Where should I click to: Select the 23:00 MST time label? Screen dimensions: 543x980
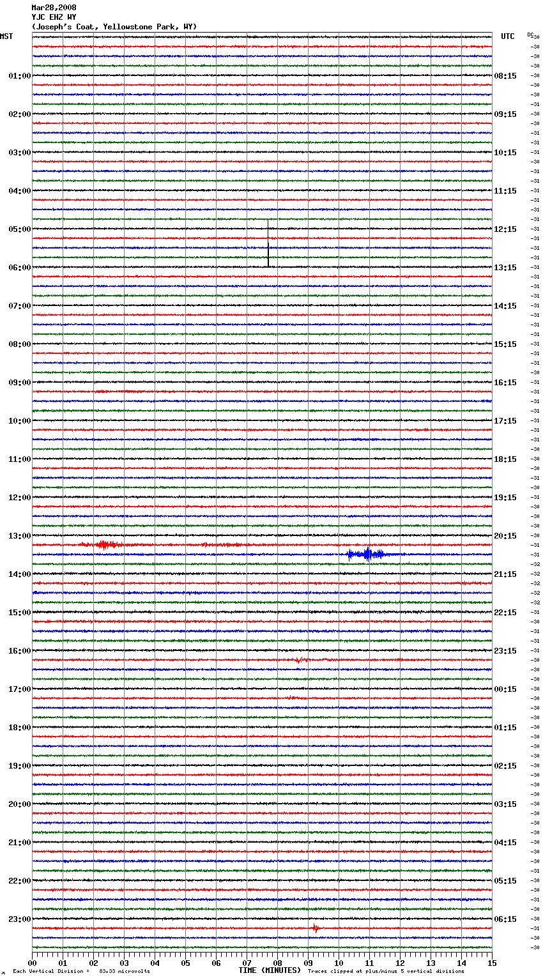20,919
